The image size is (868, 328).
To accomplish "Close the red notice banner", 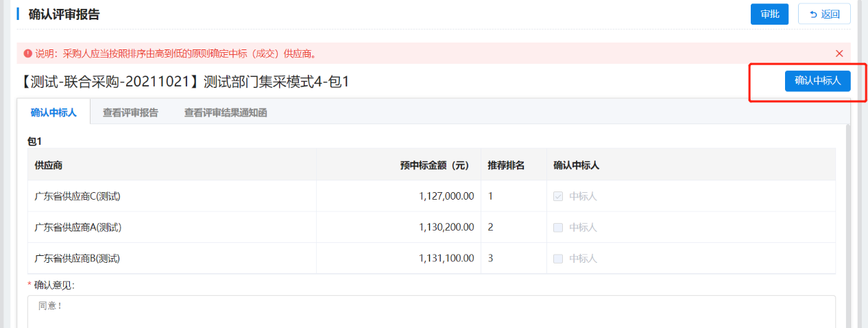I will coord(839,53).
